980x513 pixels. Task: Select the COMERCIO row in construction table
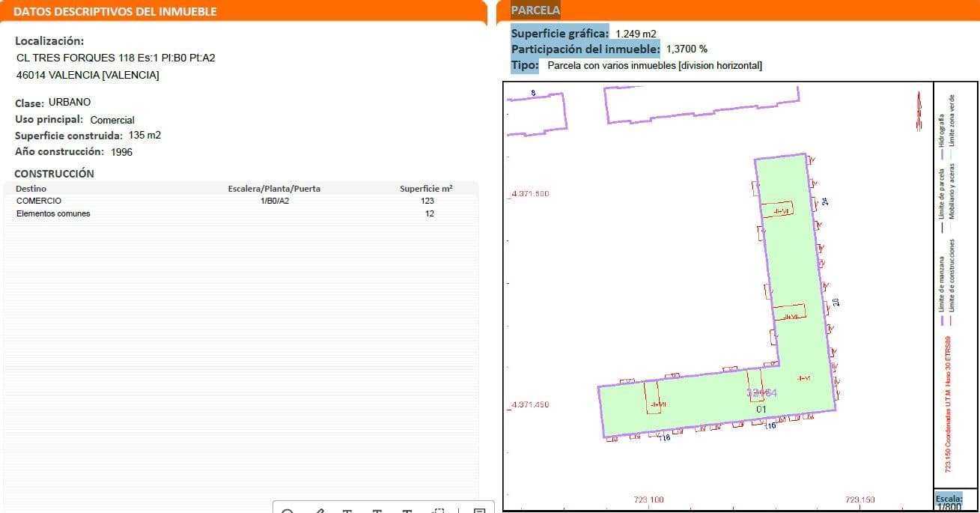[x=39, y=201]
